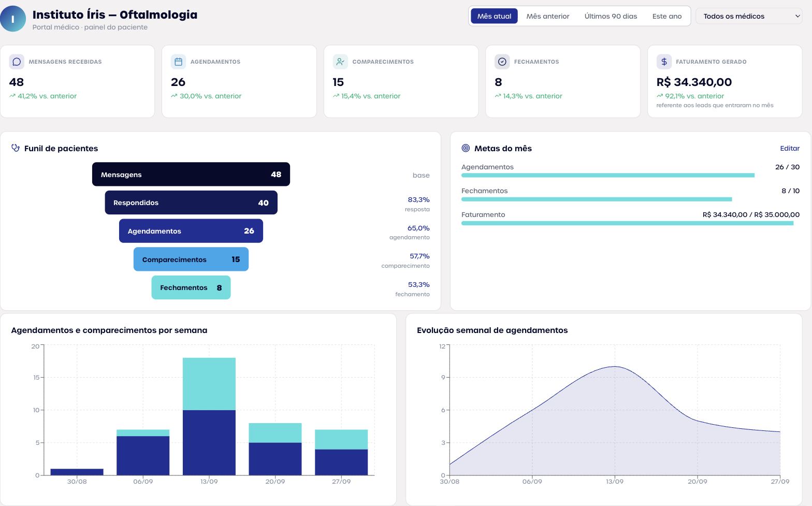The height and width of the screenshot is (506, 812).
Task: Click the dollar icon on Faturamento Gerado
Action: (x=664, y=62)
